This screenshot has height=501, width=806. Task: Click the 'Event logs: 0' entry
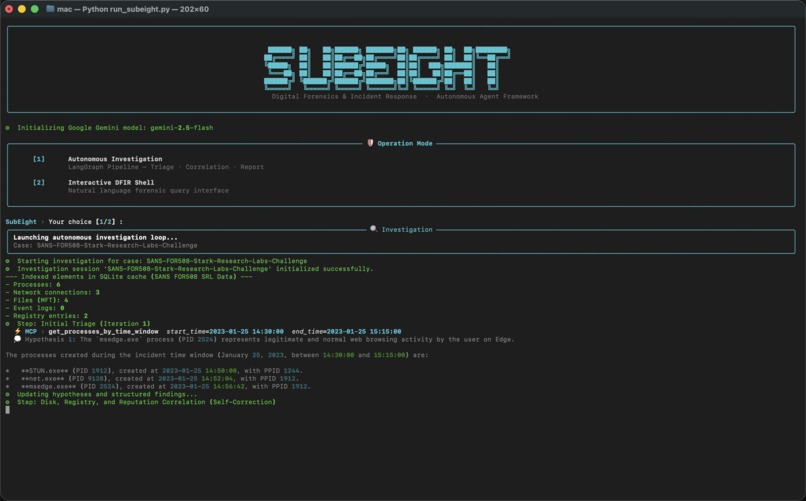pos(35,308)
